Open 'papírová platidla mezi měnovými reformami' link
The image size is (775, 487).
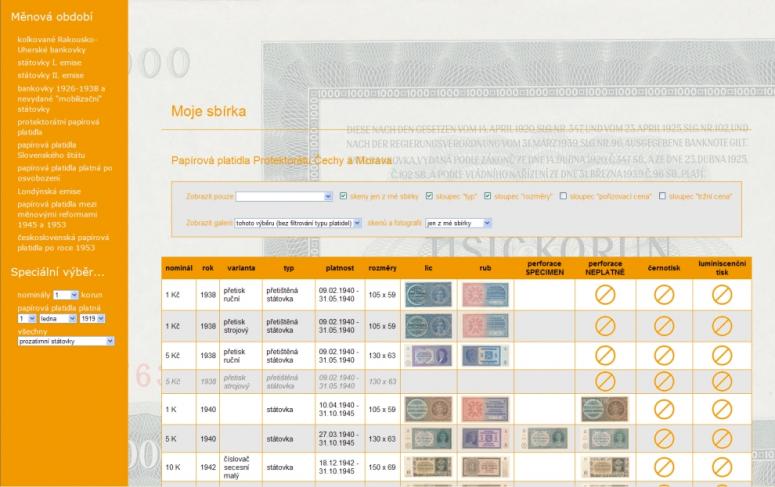point(57,215)
